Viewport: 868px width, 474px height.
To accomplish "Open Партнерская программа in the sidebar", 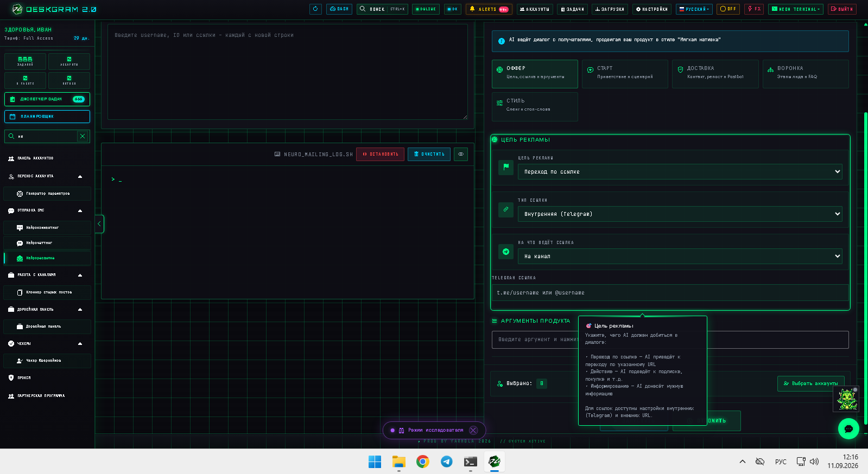I will pos(47,396).
